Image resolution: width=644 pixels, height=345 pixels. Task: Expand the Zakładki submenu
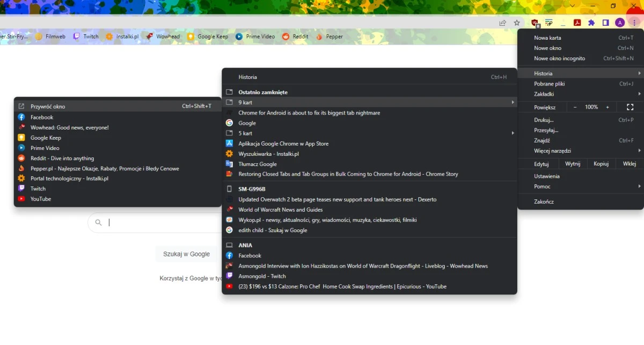click(581, 94)
